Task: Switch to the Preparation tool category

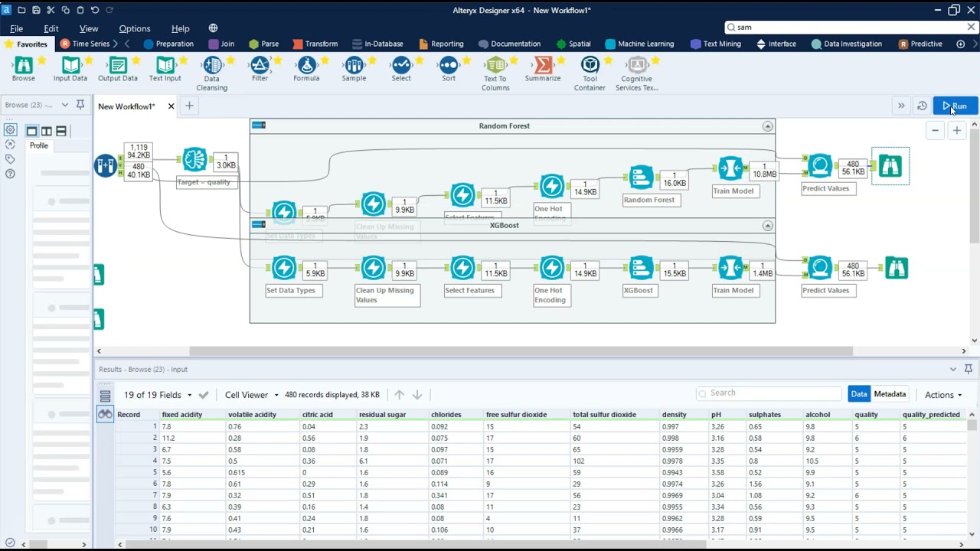Action: click(168, 44)
